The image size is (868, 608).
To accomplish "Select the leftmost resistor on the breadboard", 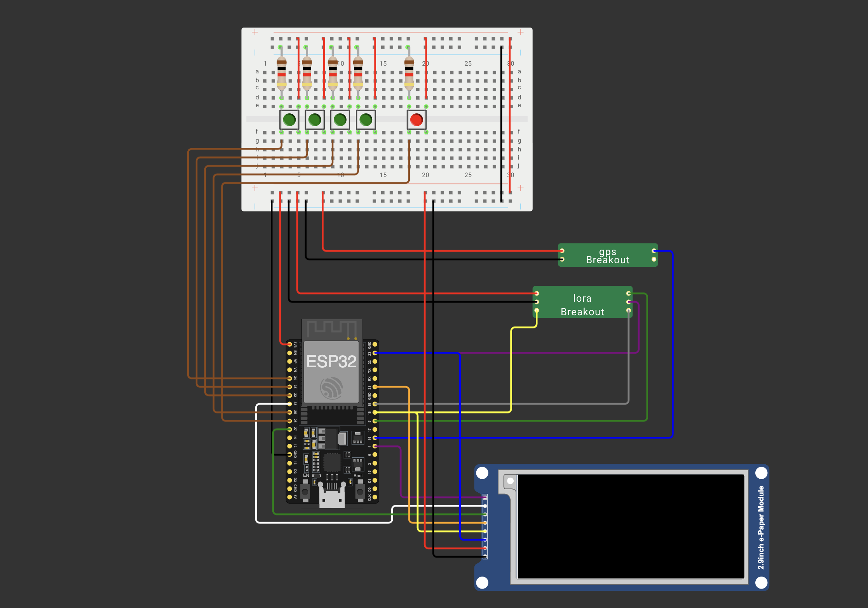I will 281,73.
